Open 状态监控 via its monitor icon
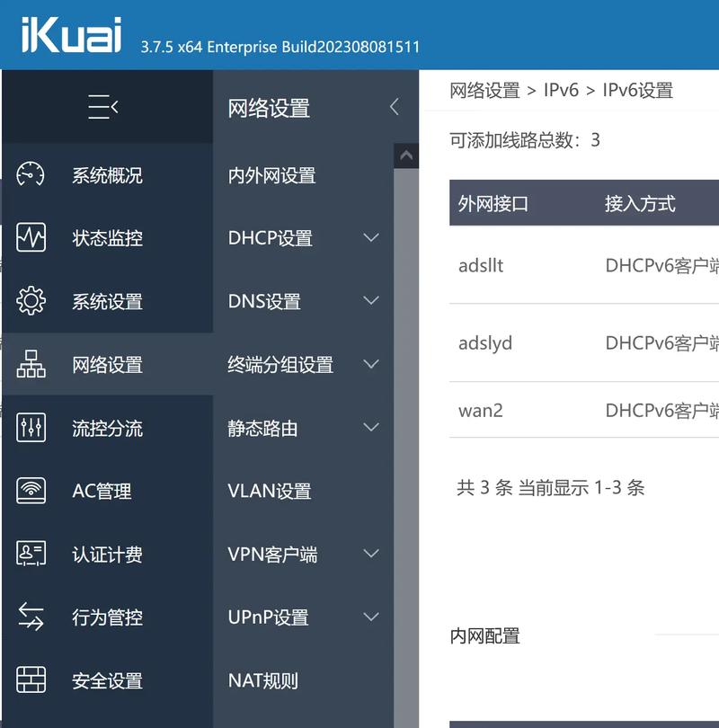Viewport: 719px width, 728px height. point(31,238)
